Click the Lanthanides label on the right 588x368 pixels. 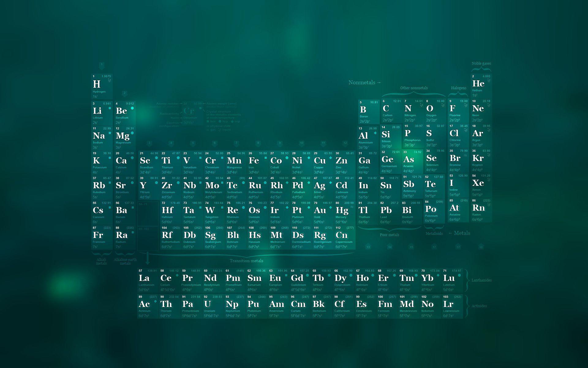click(481, 280)
